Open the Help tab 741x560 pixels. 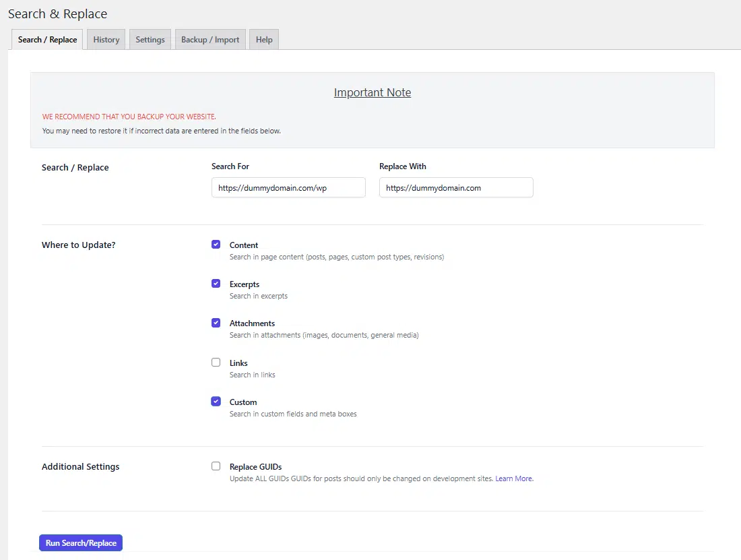coord(264,40)
